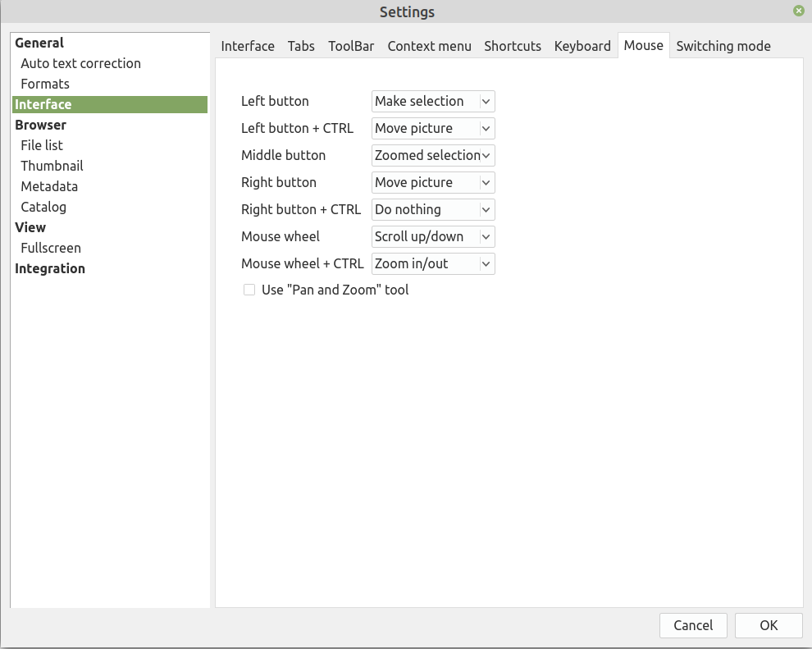
Task: Show the Switching mode tab
Action: click(x=723, y=46)
